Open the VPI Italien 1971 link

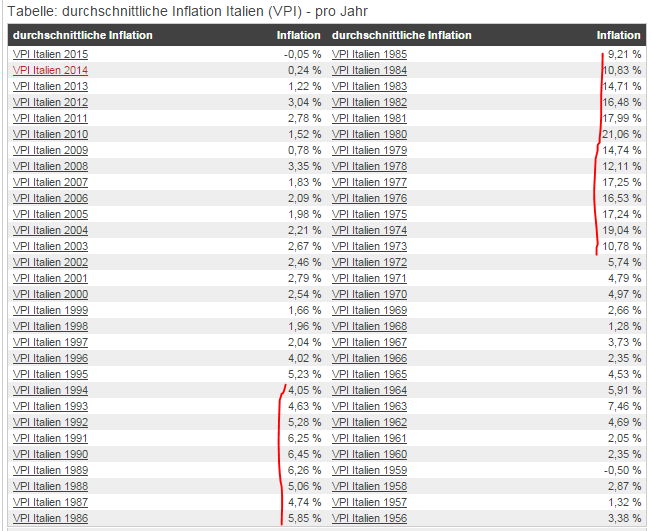click(x=369, y=278)
